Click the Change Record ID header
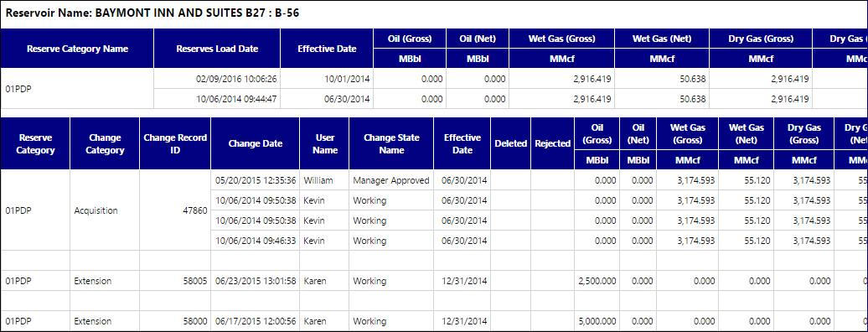The image size is (868, 332). pyautogui.click(x=175, y=143)
